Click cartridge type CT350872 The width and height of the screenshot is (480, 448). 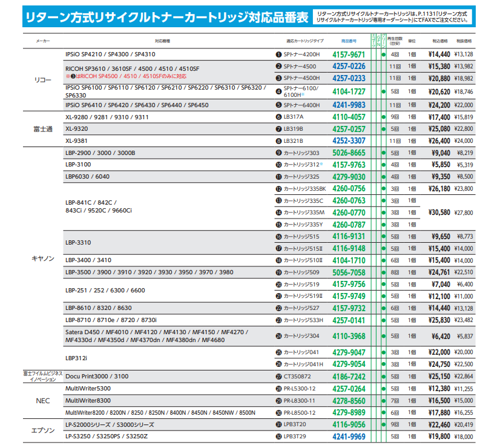click(297, 377)
